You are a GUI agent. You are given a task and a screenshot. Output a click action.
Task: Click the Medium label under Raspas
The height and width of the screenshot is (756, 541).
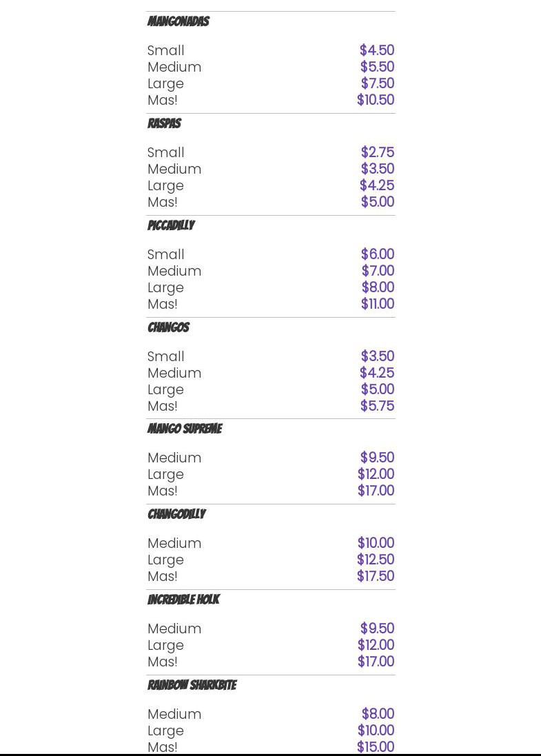(174, 169)
